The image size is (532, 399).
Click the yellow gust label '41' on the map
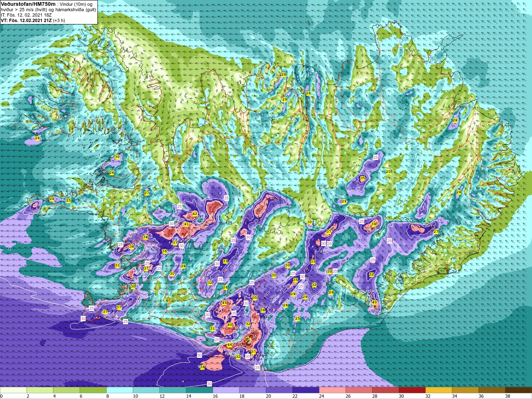point(187,224)
